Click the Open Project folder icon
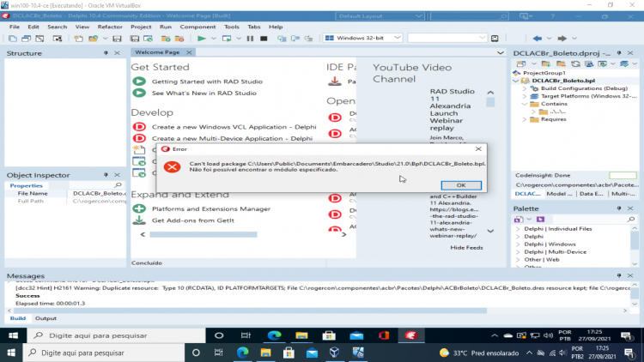 pos(94,38)
